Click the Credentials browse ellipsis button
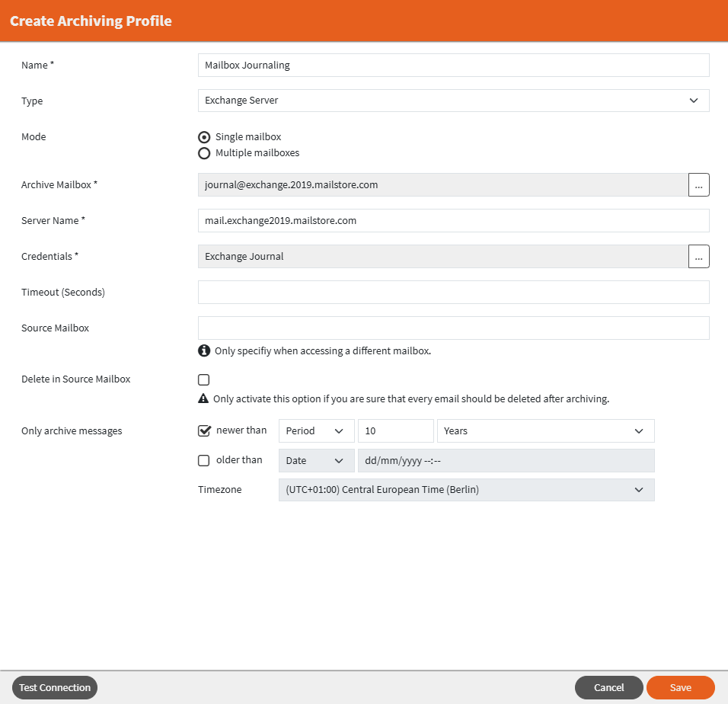The height and width of the screenshot is (704, 728). point(699,257)
